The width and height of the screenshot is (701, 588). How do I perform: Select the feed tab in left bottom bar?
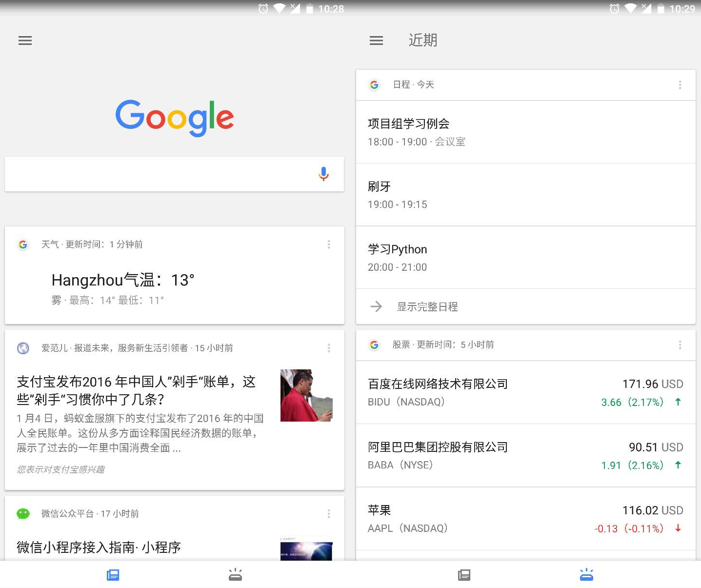(113, 575)
